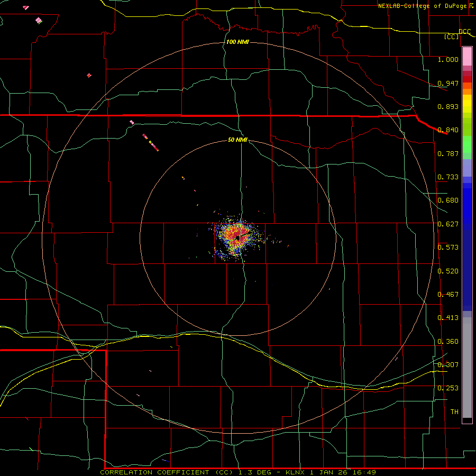Viewport: 476px width, 476px height.
Task: Click the 0.413 scale value
Action: 448,318
